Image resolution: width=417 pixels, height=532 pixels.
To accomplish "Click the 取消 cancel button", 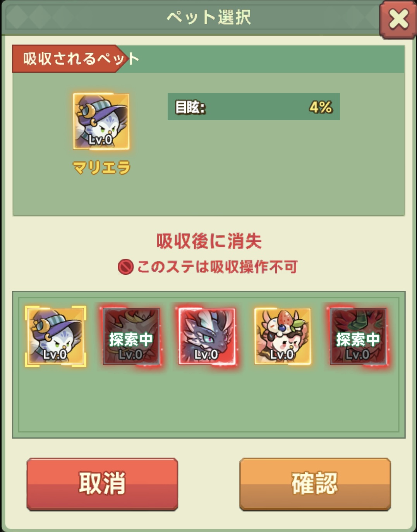I will pyautogui.click(x=102, y=484).
